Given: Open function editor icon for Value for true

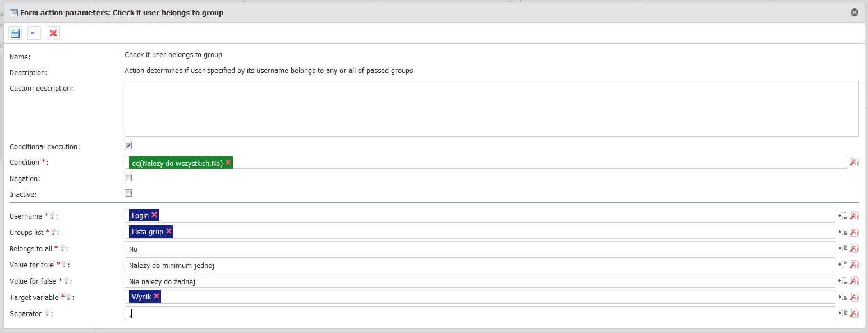Looking at the screenshot, I should pos(855,265).
